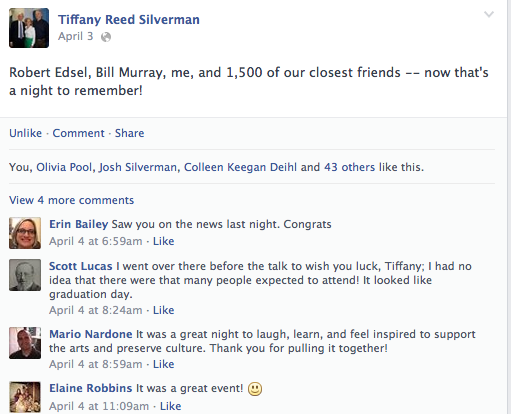Open Colleen Keegan Deihl's profile link
The height and width of the screenshot is (414, 511).
(x=240, y=167)
